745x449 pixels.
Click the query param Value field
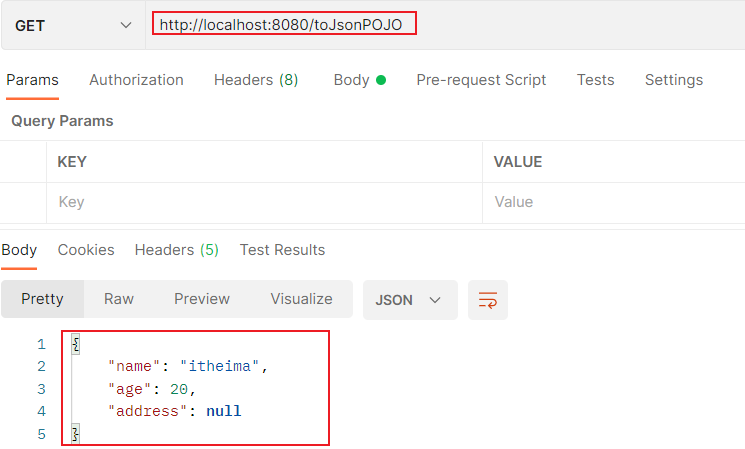[x=610, y=202]
